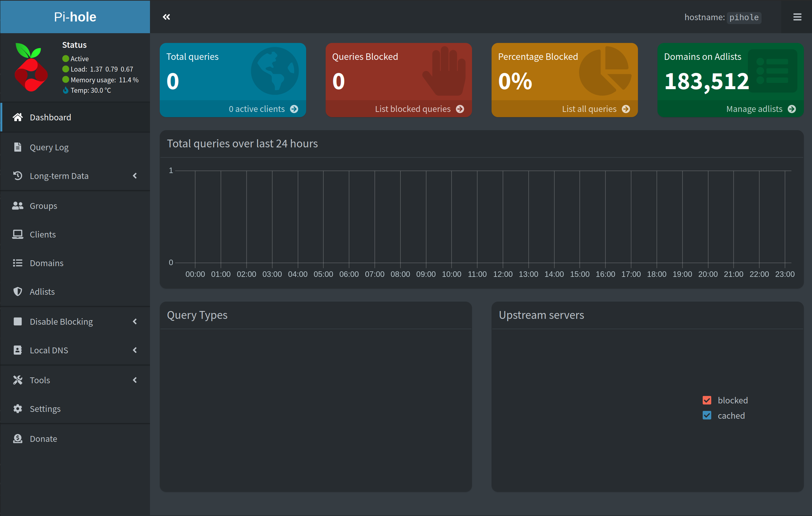Toggle the cached legend checkbox

(707, 415)
